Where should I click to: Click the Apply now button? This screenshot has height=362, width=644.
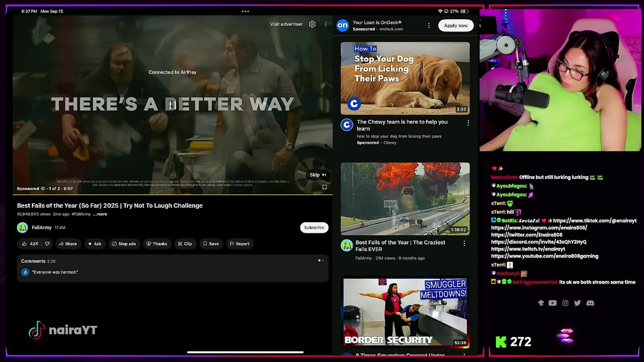pyautogui.click(x=456, y=26)
